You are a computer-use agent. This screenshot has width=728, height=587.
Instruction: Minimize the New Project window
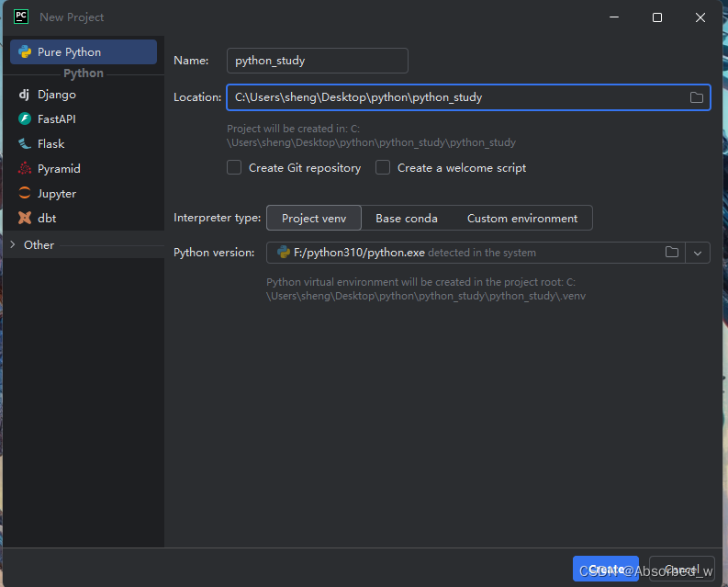[614, 17]
